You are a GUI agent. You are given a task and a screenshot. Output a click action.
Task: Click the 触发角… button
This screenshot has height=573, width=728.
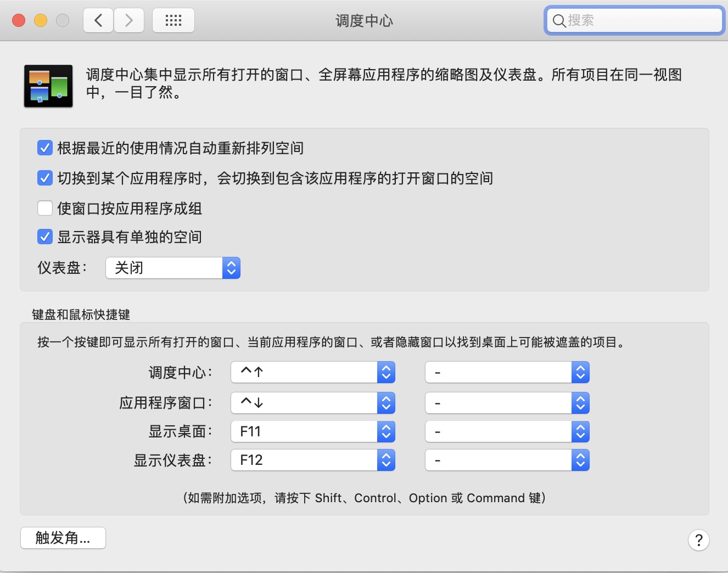click(x=63, y=538)
